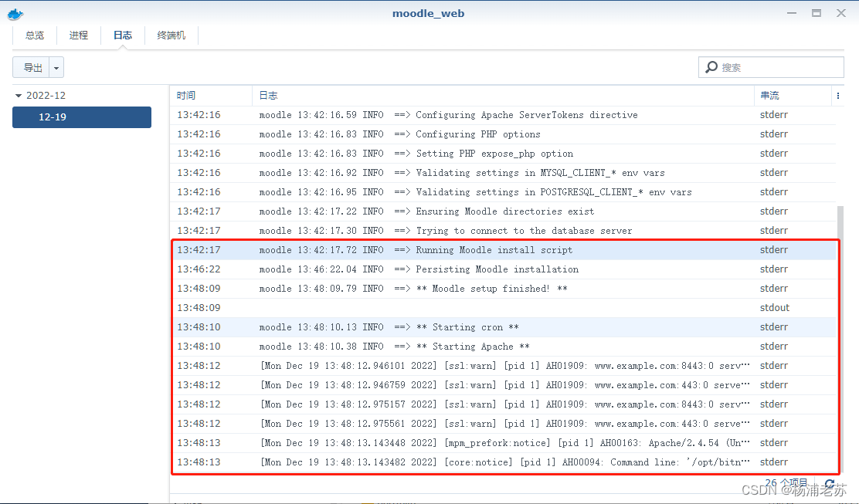Select the Running Moodle install script row
This screenshot has width=859, height=504.
click(503, 250)
